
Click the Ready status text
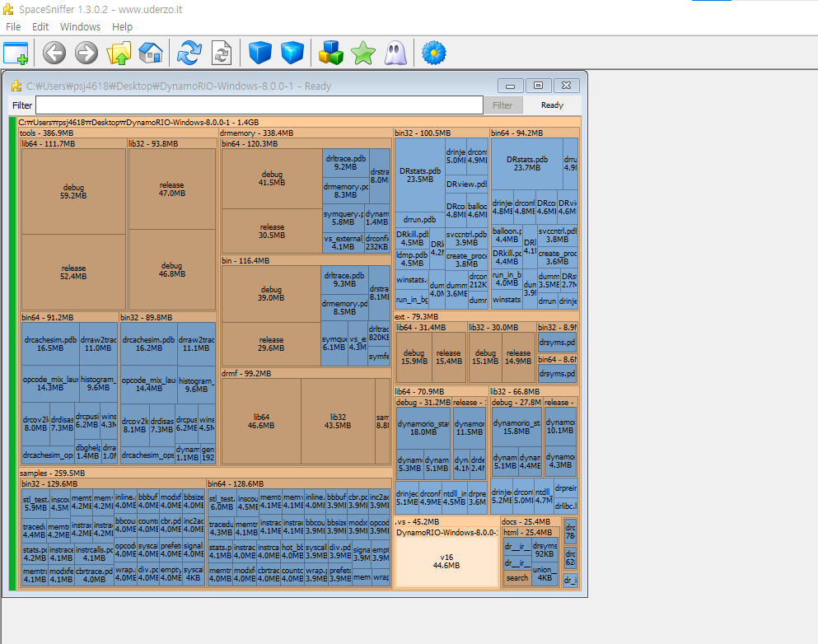(552, 105)
